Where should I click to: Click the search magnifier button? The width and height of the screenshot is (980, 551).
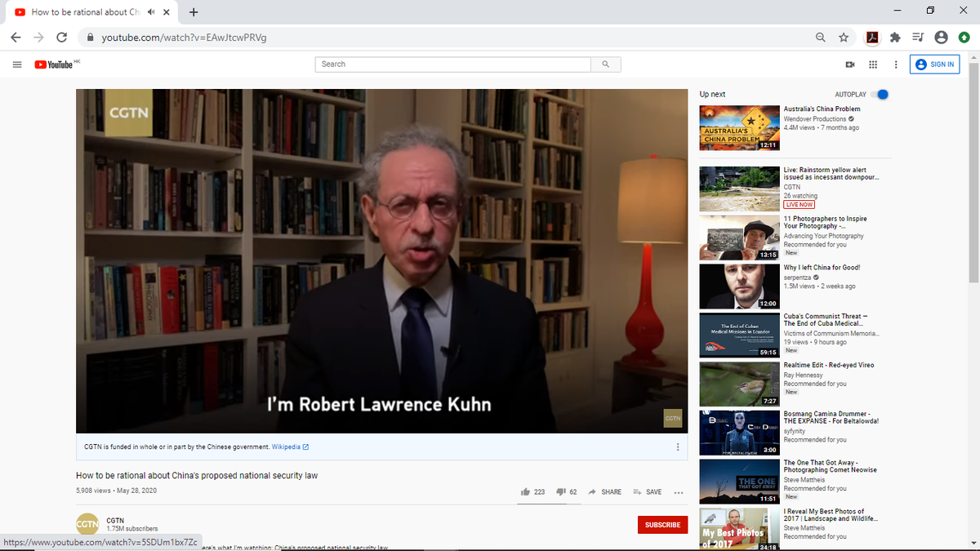(605, 64)
